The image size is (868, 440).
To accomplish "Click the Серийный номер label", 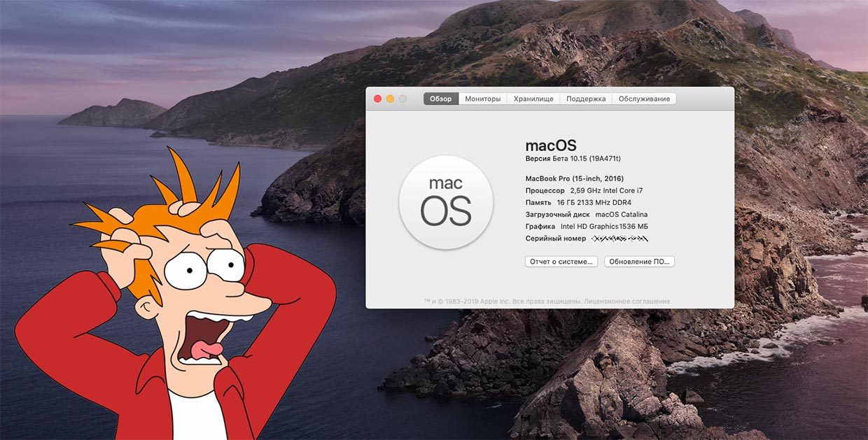I will [556, 239].
